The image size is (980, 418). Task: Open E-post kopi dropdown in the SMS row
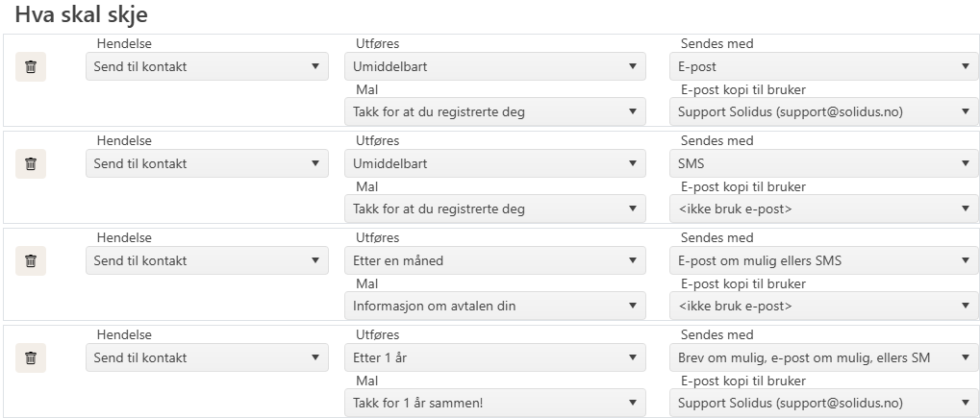pos(823,209)
